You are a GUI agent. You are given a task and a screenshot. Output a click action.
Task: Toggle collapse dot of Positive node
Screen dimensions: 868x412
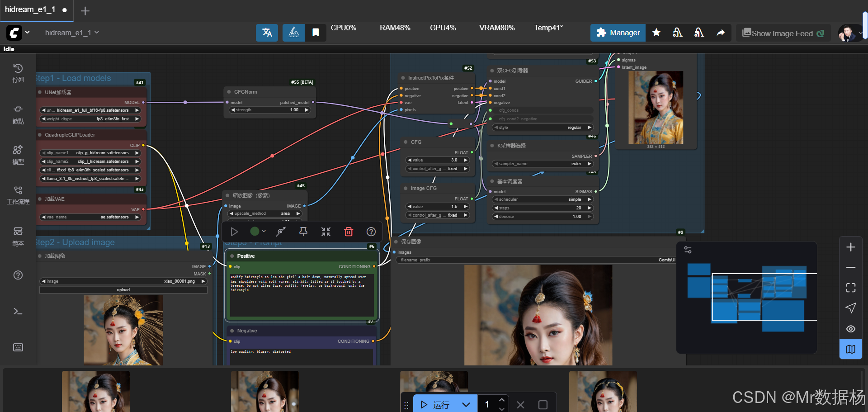click(x=232, y=256)
